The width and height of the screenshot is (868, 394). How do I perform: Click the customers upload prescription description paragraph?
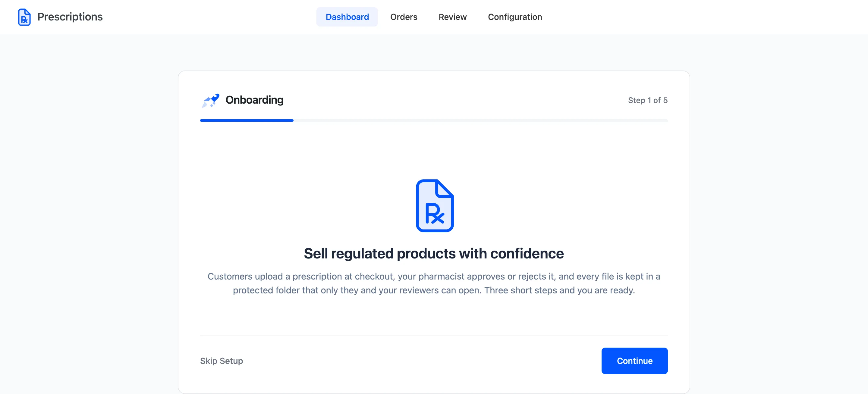(x=434, y=283)
